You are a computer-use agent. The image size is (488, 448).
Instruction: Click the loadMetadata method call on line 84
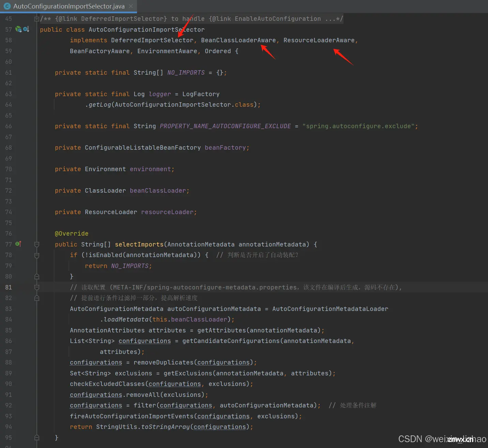pos(126,319)
